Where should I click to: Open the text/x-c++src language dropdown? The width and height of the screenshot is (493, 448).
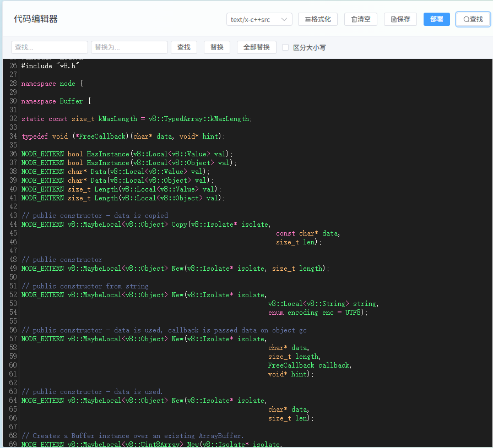259,19
